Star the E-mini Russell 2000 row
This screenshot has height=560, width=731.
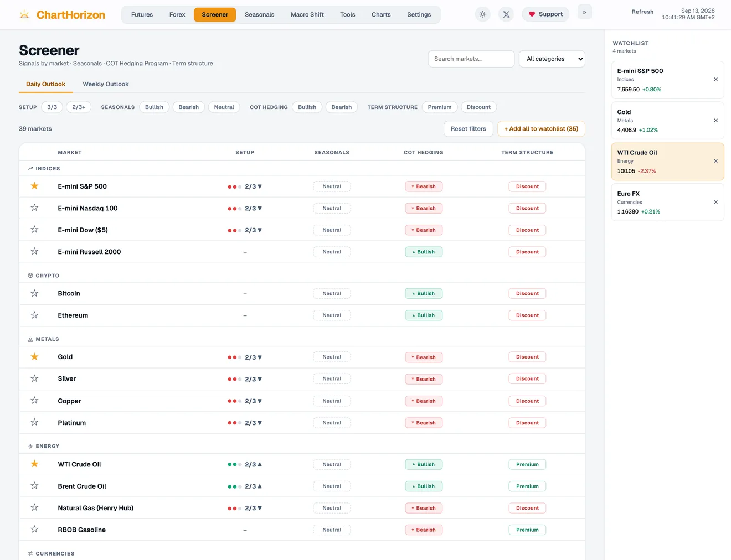[x=34, y=252]
